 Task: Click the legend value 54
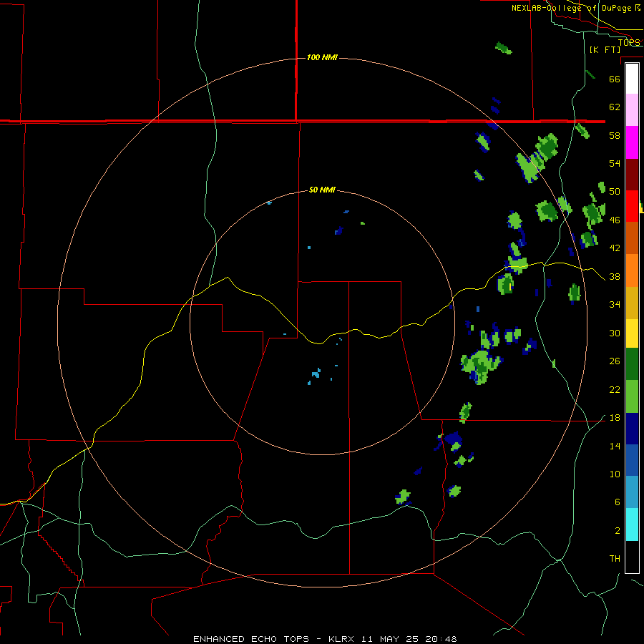(x=615, y=163)
